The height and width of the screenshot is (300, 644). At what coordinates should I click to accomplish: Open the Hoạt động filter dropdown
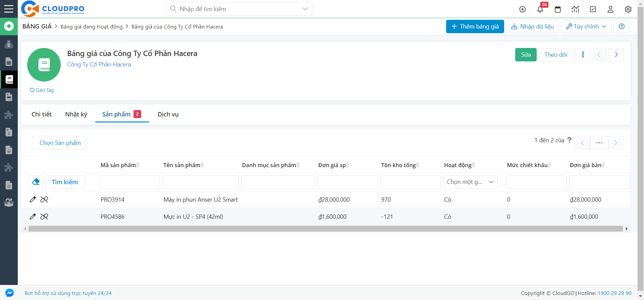click(470, 182)
